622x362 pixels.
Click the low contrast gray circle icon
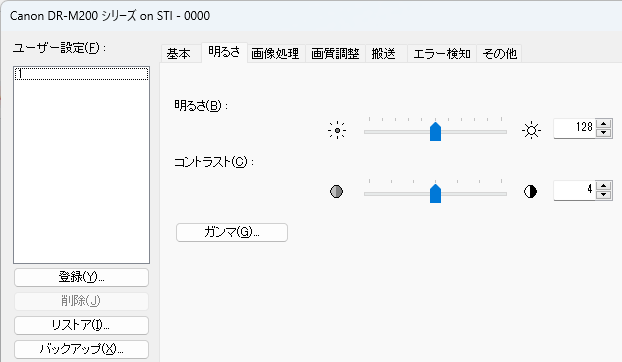coord(336,192)
